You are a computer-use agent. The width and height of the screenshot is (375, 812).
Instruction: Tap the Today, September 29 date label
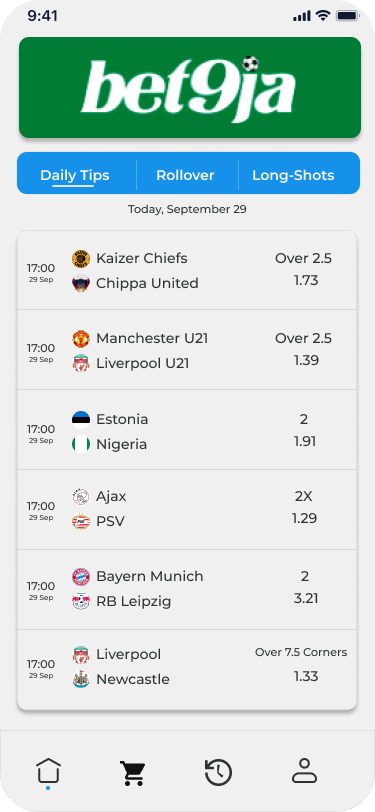[188, 210]
